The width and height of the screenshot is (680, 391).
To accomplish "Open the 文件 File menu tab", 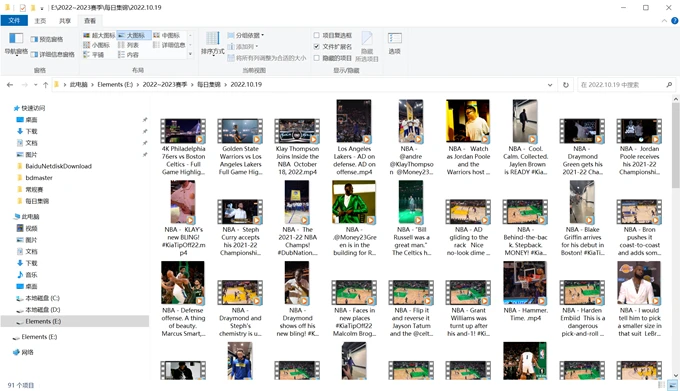I will click(x=14, y=20).
